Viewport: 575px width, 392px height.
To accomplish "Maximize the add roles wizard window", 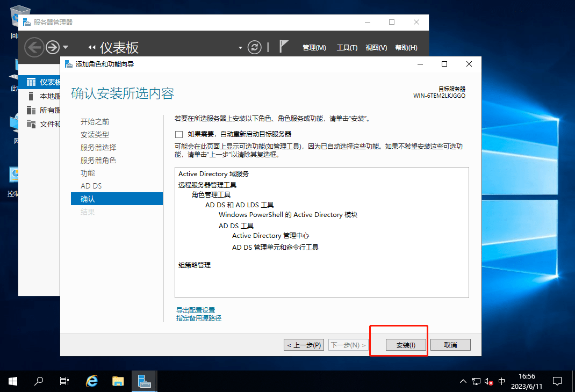I will (444, 64).
